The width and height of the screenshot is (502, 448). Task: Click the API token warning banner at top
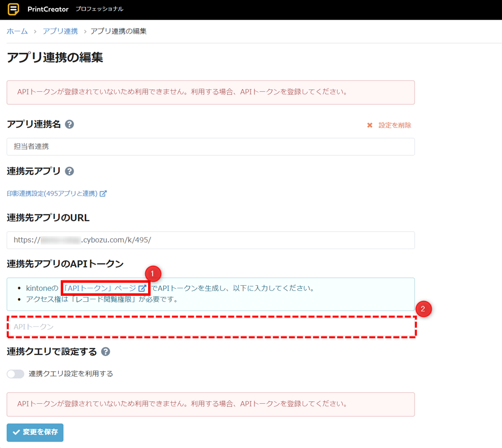point(211,92)
